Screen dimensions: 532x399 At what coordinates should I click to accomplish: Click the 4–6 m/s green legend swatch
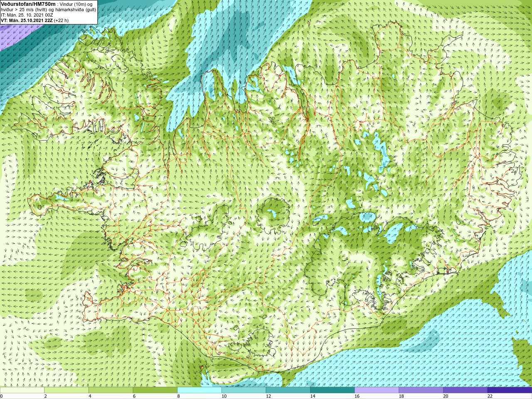tap(111, 390)
